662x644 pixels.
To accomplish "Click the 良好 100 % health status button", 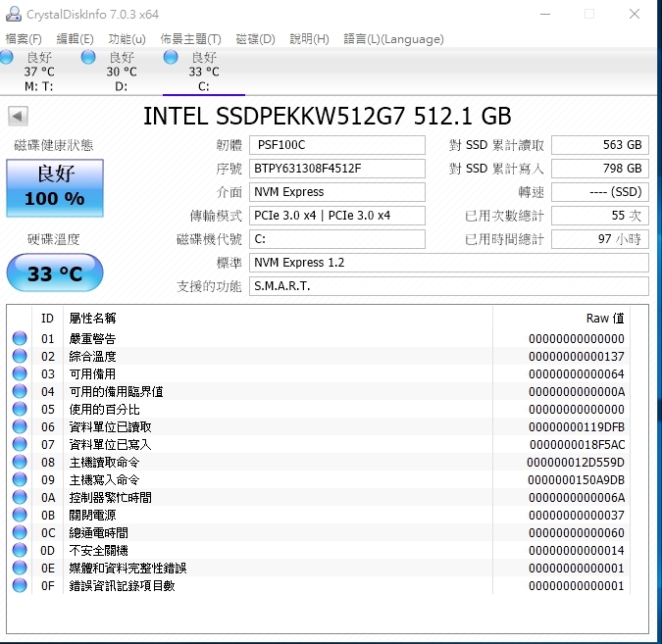I will point(55,188).
